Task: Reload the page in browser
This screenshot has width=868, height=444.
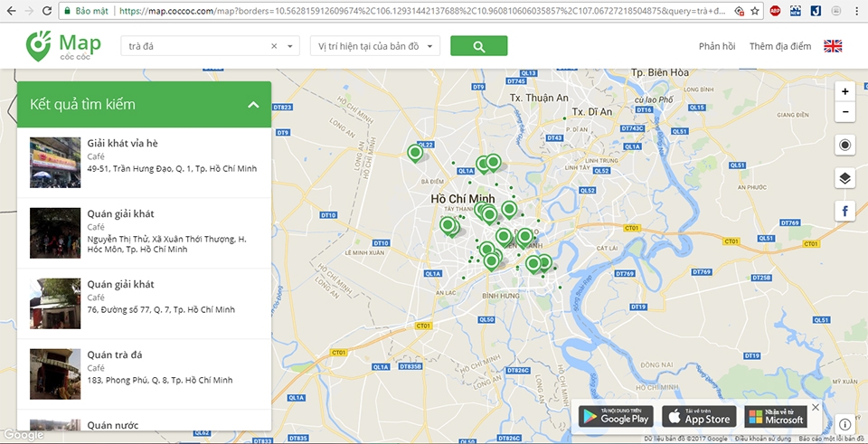Action: 47,11
